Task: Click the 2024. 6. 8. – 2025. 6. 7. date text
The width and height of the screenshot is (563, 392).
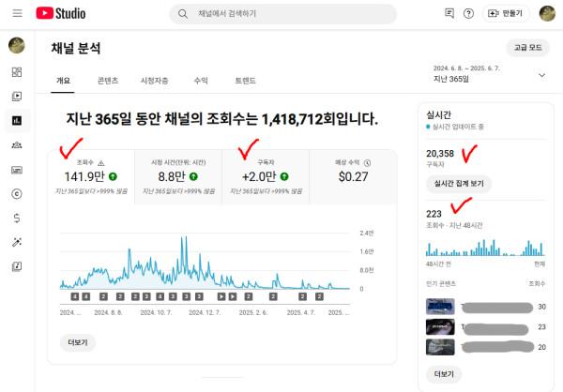Action: pyautogui.click(x=466, y=68)
